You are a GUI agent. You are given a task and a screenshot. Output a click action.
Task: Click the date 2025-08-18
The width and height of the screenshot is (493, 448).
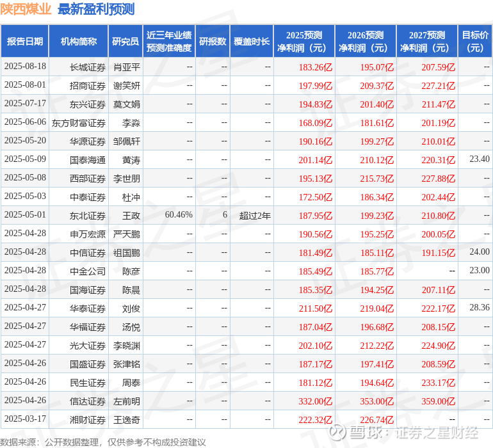(25, 67)
